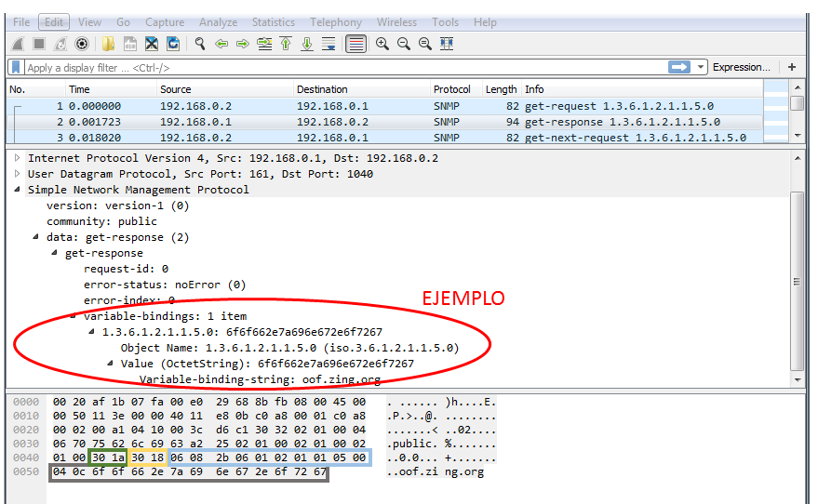Expand User Datagram Protocol details
The width and height of the screenshot is (818, 504).
coord(17,174)
